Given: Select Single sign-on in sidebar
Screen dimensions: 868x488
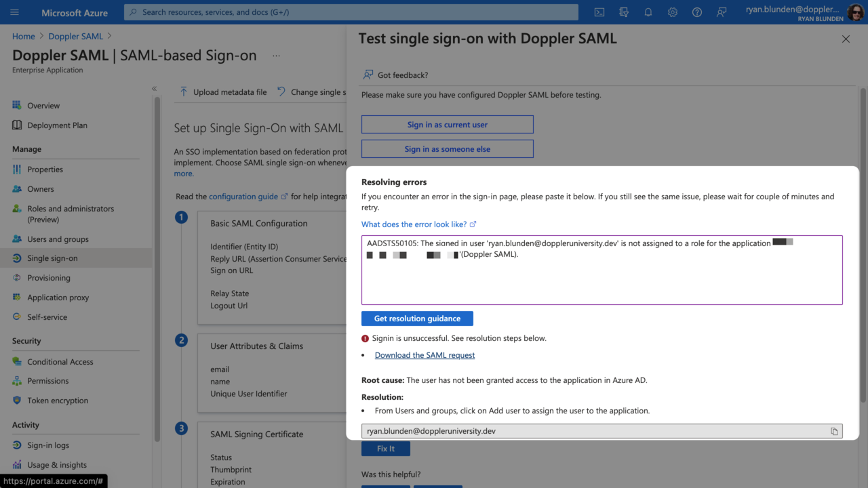Looking at the screenshot, I should (x=76, y=258).
